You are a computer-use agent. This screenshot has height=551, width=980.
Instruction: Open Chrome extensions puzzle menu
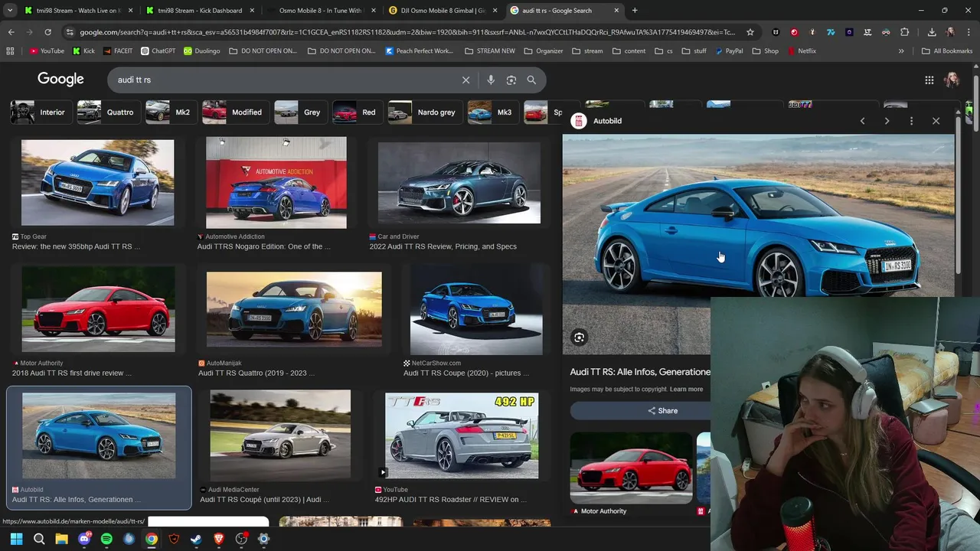[x=904, y=32]
